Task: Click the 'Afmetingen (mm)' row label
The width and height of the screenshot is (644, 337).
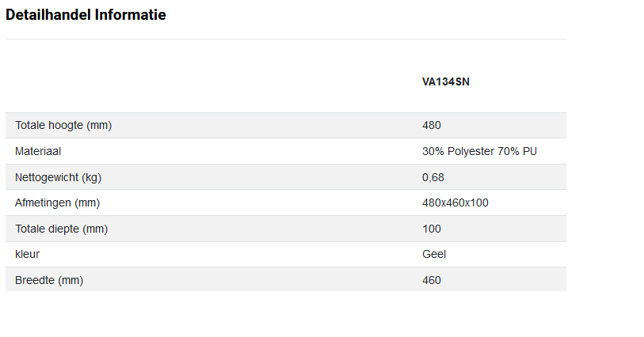Action: (57, 203)
